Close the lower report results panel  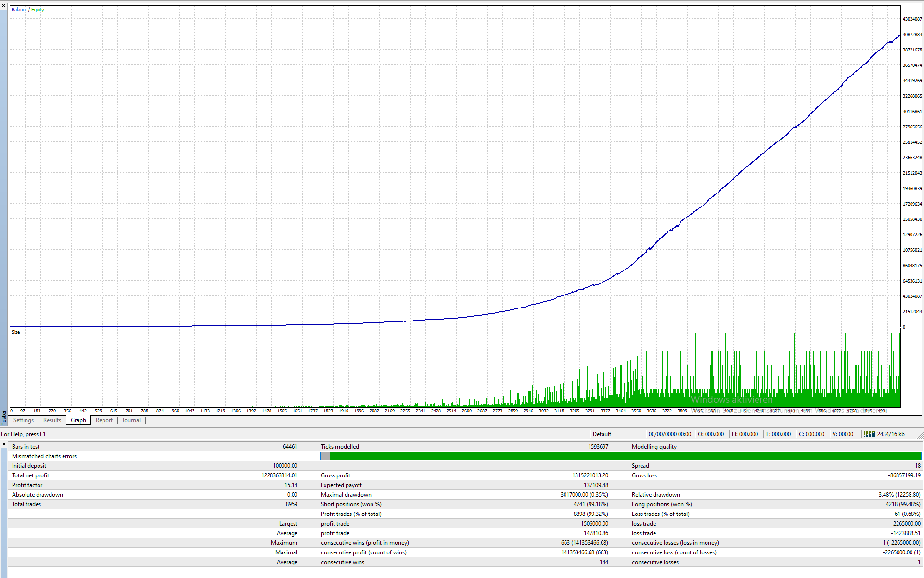coord(3,444)
